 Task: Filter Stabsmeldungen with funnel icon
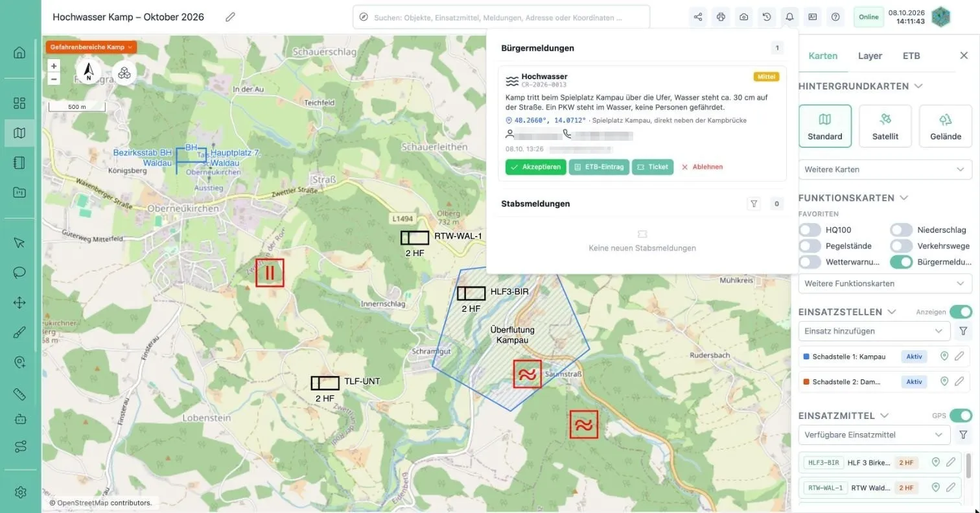[x=754, y=204]
